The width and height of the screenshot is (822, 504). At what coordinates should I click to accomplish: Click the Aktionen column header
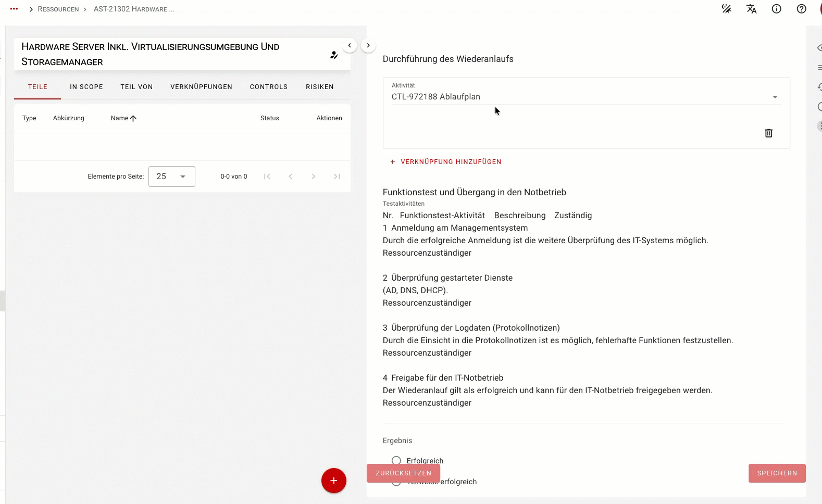tap(329, 118)
